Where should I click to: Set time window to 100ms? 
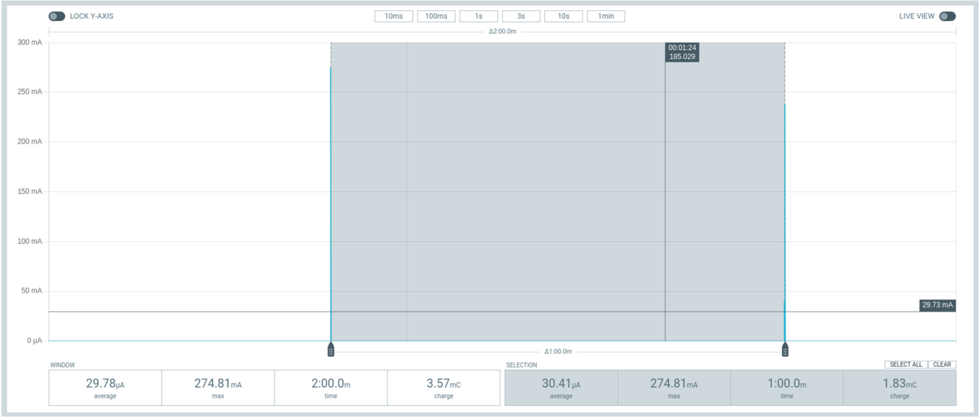click(x=436, y=16)
